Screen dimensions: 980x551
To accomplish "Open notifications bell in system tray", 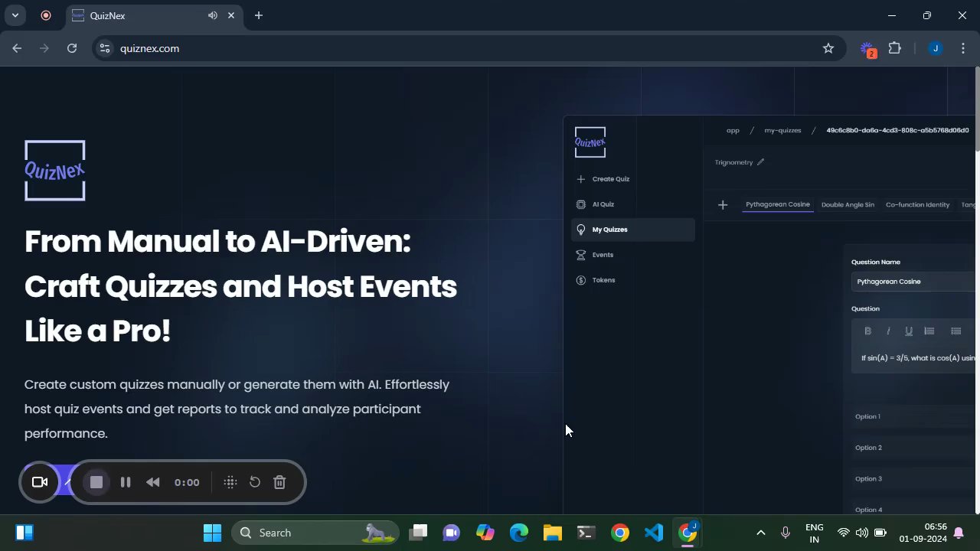I will coord(959,533).
